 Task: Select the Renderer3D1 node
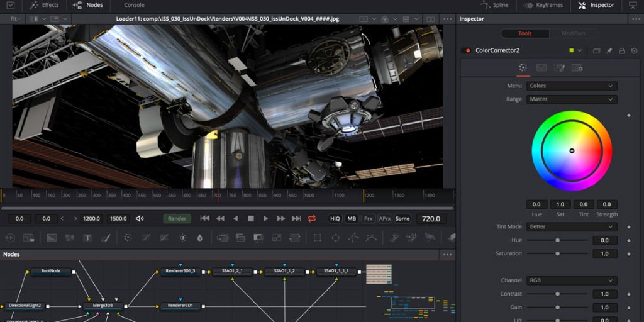180,306
